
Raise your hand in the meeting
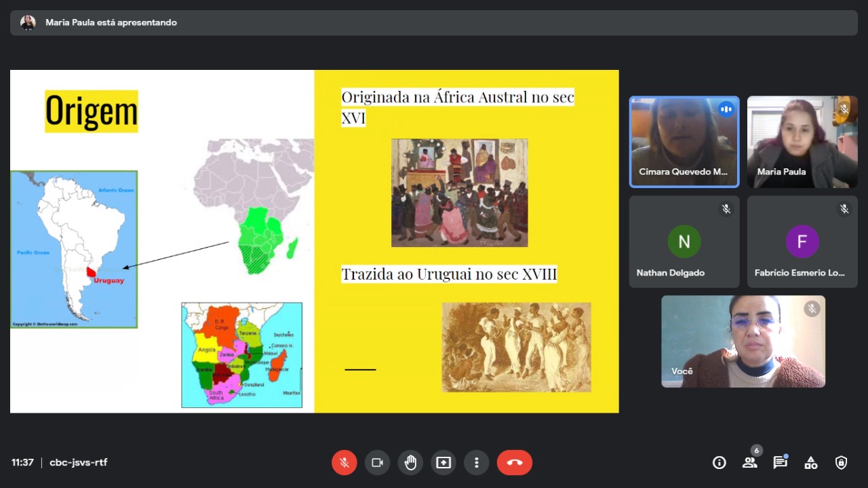(x=410, y=463)
